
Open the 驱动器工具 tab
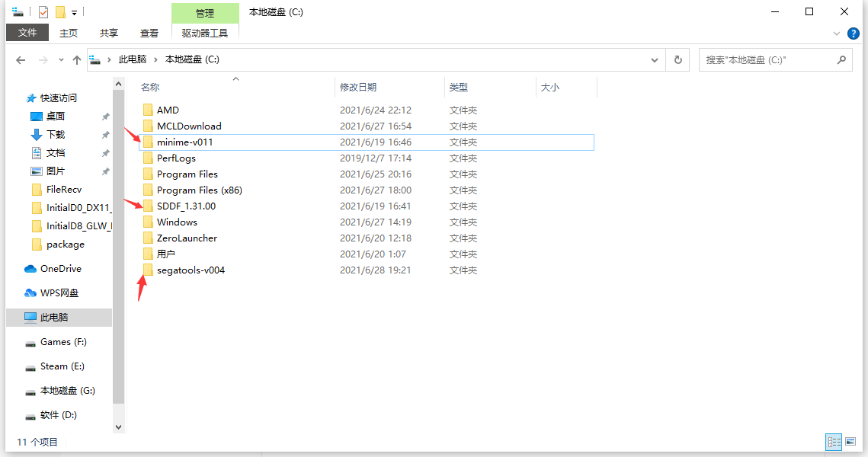pyautogui.click(x=205, y=34)
